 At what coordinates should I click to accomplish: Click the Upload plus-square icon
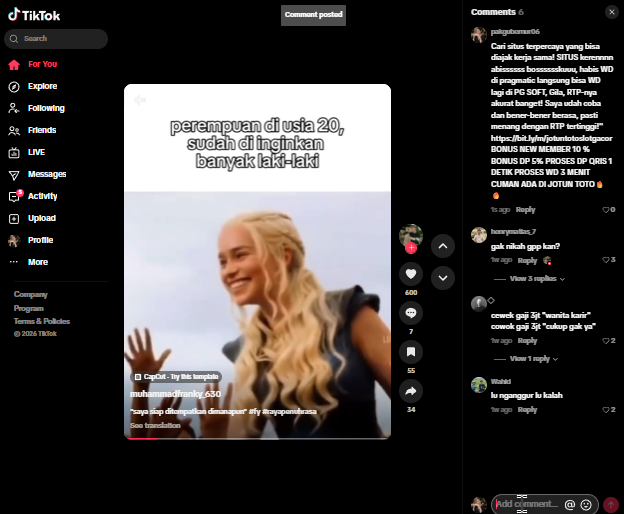14,218
